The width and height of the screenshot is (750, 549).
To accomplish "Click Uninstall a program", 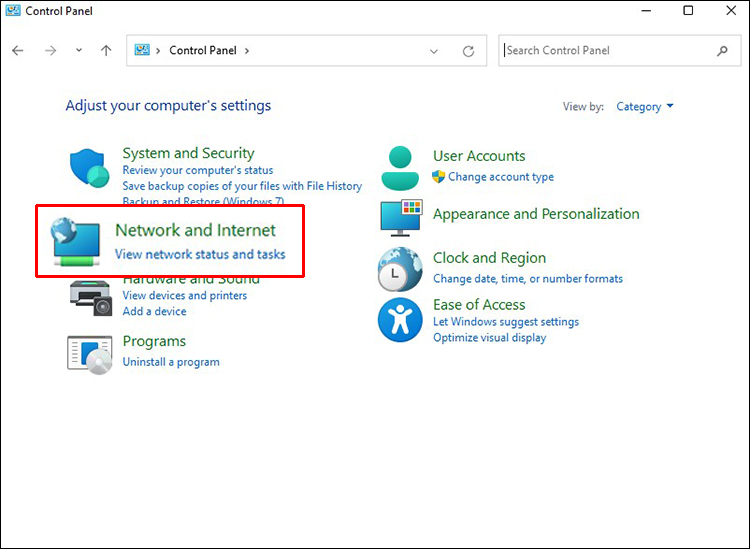I will pos(171,362).
